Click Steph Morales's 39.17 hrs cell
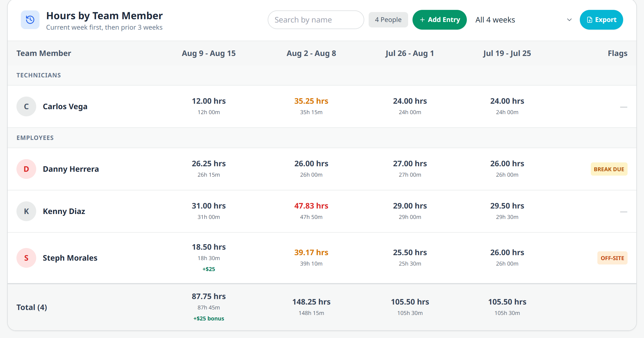 (x=311, y=252)
